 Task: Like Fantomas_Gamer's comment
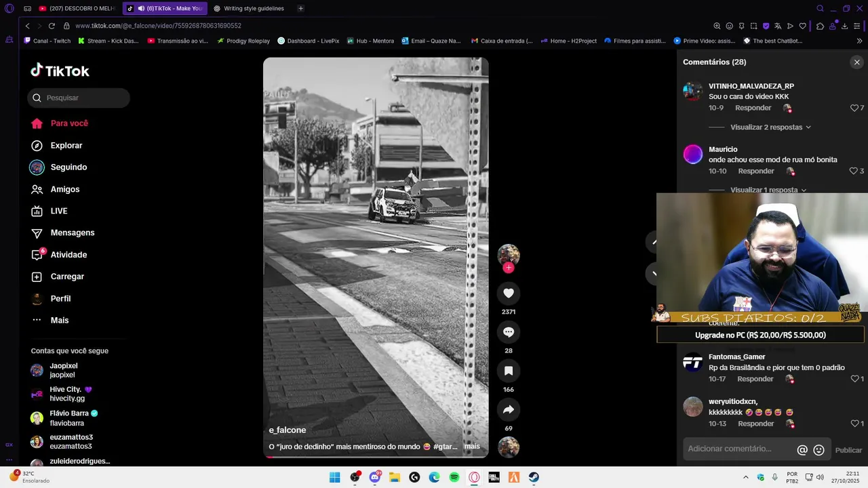[854, 379]
